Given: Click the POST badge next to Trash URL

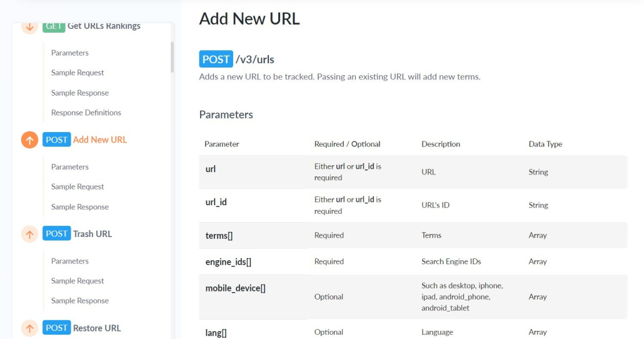Looking at the screenshot, I should (x=57, y=233).
